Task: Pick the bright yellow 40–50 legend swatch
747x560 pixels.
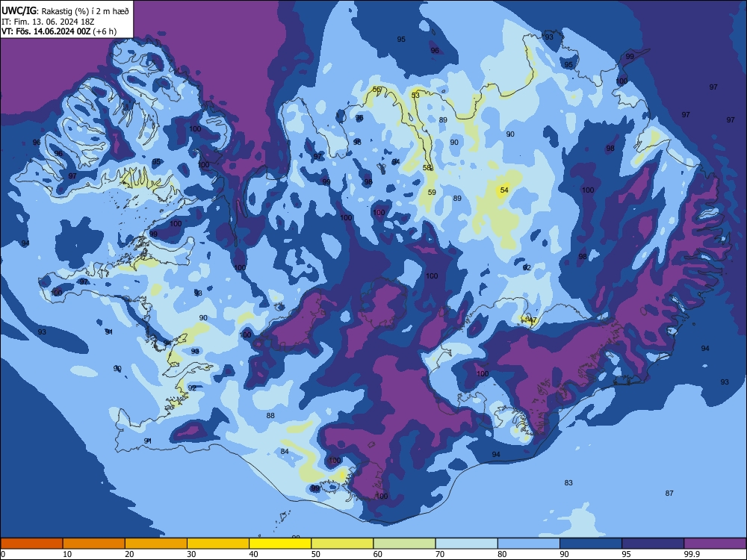Action: click(x=280, y=544)
